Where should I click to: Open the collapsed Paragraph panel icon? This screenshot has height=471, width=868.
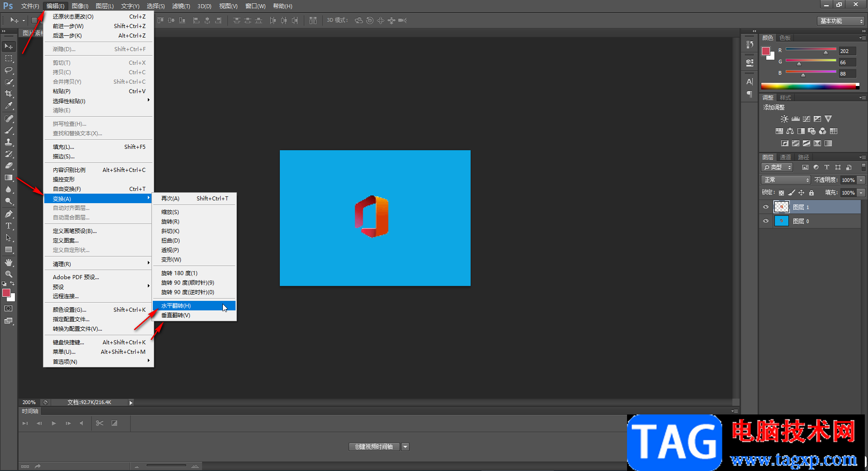coord(750,94)
